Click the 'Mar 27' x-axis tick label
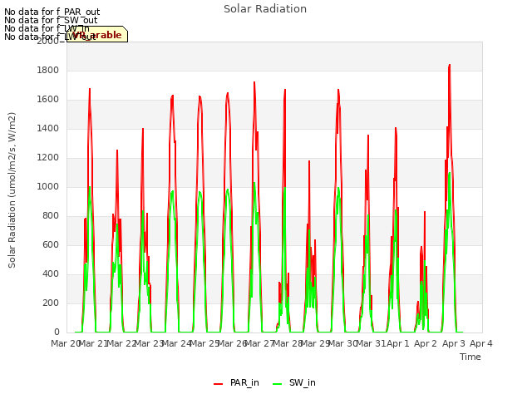 (259, 343)
